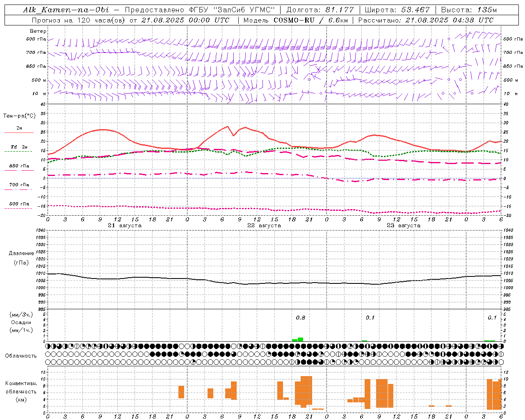
Task: Click the "(мм/1ч.)" precipitation unit label
Action: [21, 330]
